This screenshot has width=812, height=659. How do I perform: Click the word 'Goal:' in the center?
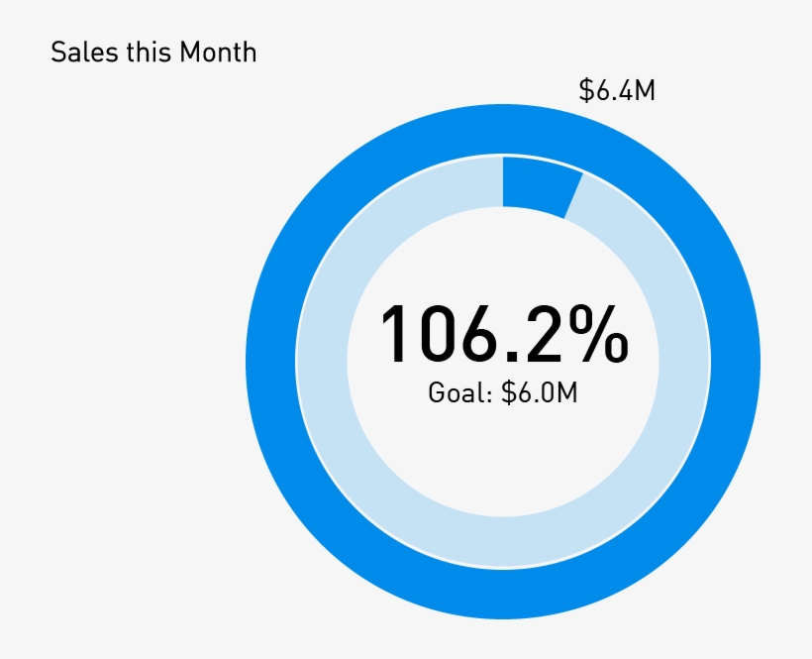tap(460, 393)
